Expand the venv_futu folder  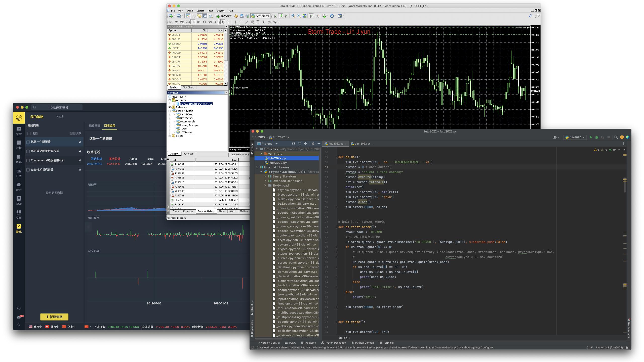coord(261,154)
